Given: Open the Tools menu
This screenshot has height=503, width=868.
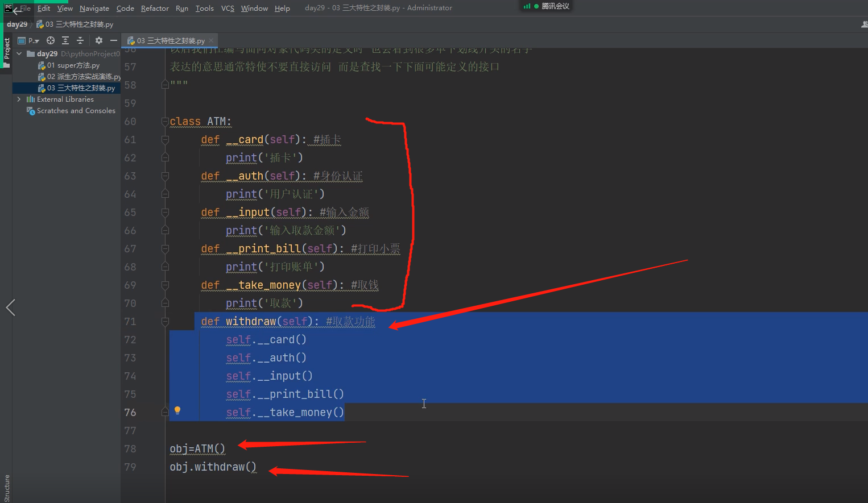Looking at the screenshot, I should (205, 8).
